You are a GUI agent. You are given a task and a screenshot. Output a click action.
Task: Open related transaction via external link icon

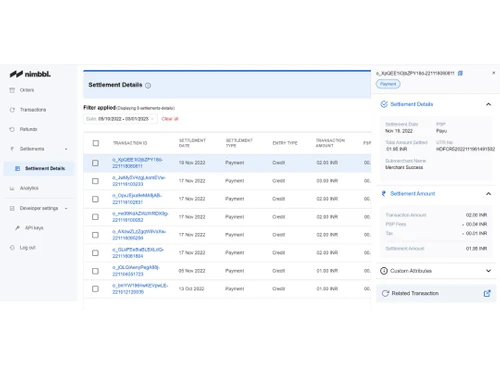487,293
